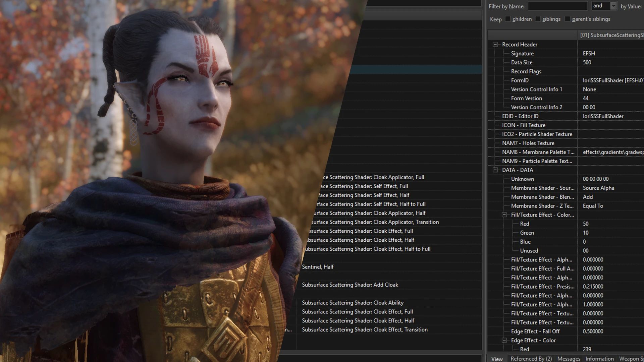This screenshot has height=362, width=644.
Task: Open the and/or filter dropdown
Action: pos(613,6)
